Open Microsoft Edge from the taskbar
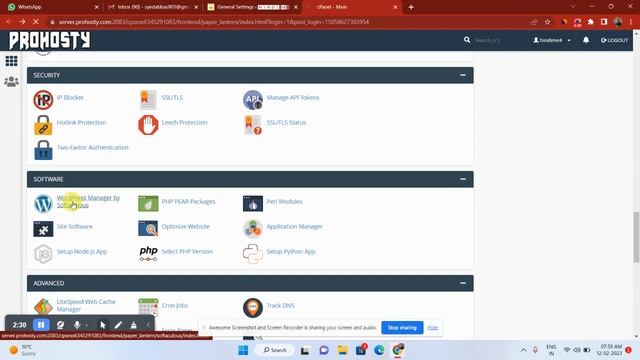The width and height of the screenshot is (640, 360). 379,350
